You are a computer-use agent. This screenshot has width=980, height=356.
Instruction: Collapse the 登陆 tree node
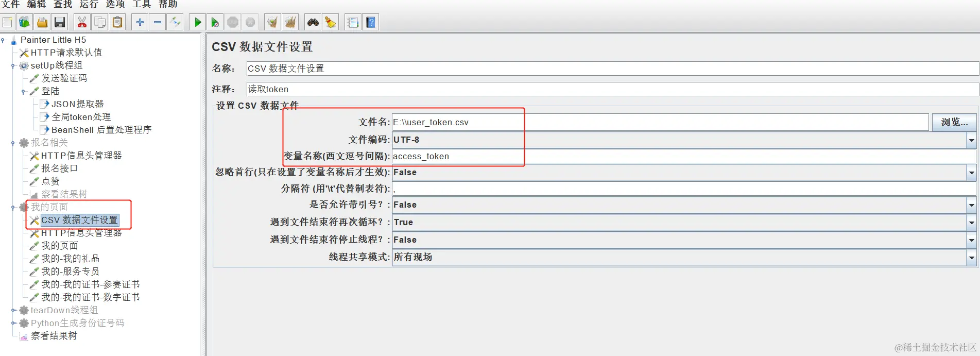23,92
